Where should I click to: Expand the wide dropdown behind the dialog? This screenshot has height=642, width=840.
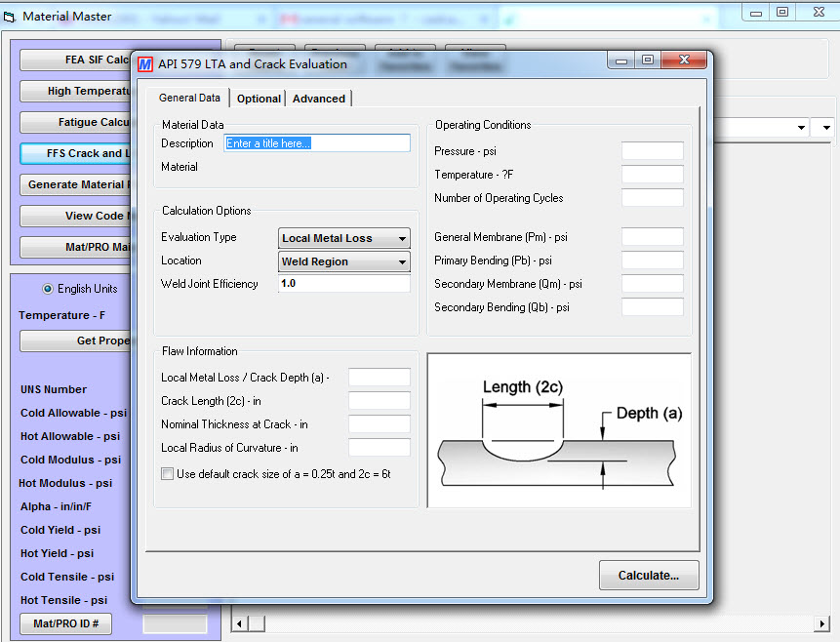click(x=801, y=128)
